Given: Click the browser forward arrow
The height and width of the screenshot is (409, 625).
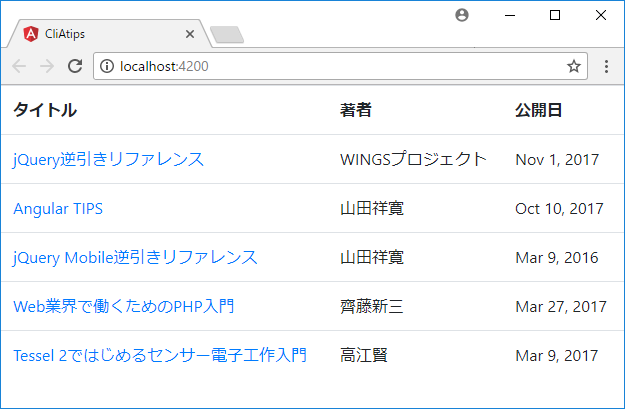Looking at the screenshot, I should 47,66.
